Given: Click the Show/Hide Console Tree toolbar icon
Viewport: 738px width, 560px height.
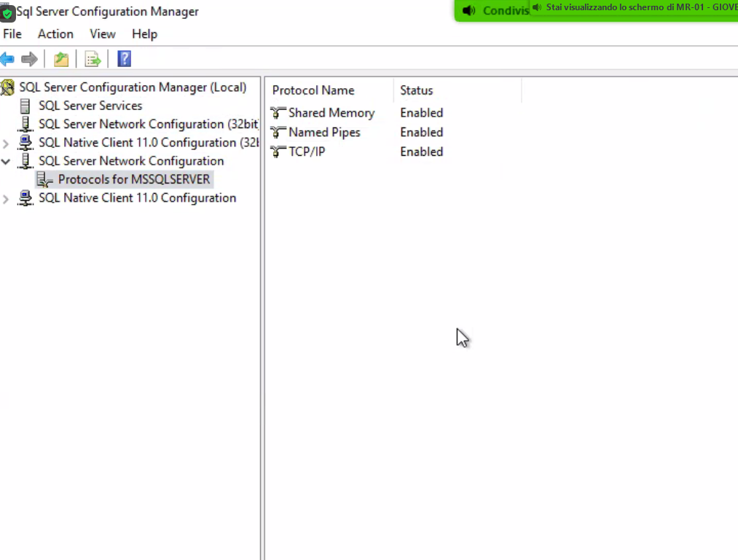Looking at the screenshot, I should [61, 58].
